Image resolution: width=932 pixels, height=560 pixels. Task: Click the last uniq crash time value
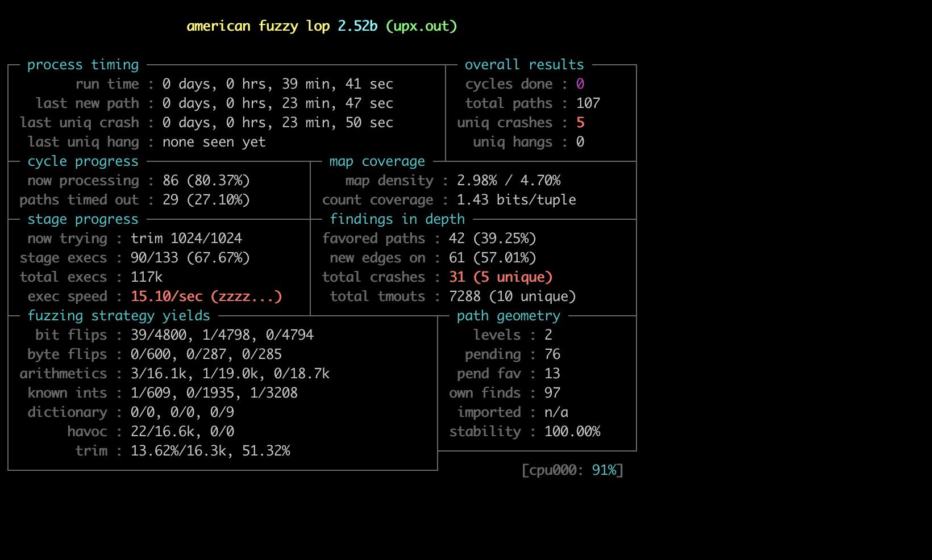coord(278,123)
